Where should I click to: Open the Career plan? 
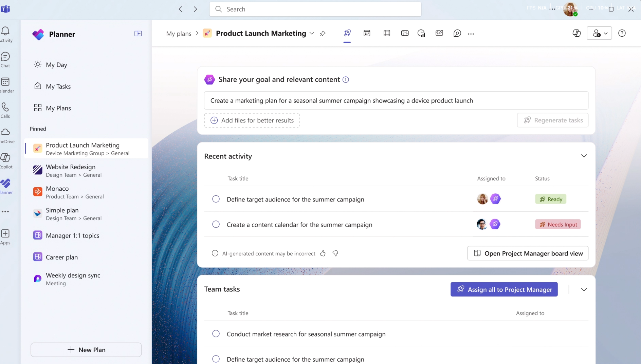[87, 257]
